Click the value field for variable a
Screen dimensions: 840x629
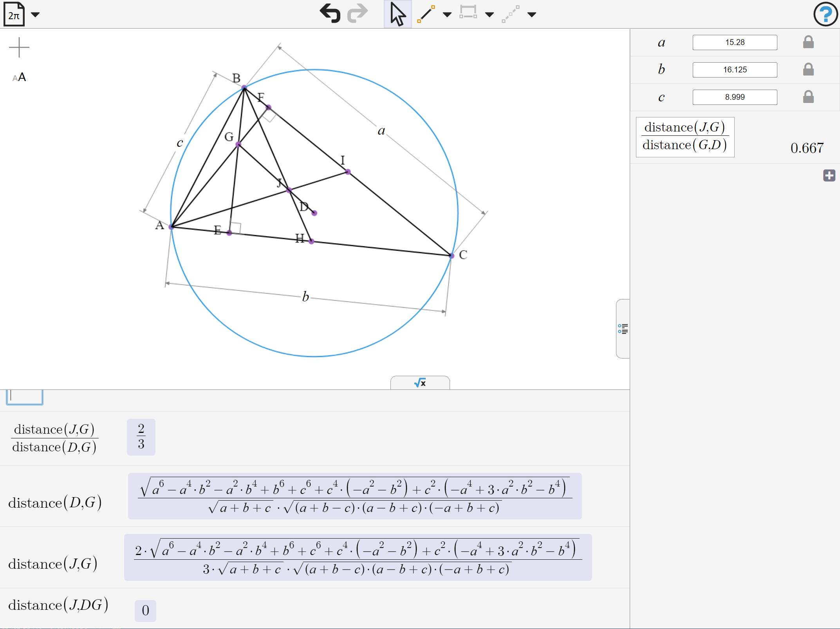click(735, 42)
